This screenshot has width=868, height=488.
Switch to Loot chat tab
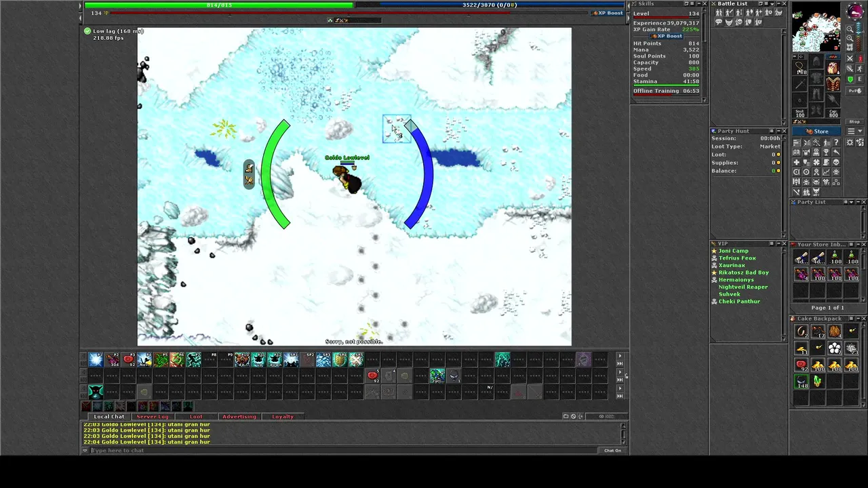pyautogui.click(x=196, y=416)
